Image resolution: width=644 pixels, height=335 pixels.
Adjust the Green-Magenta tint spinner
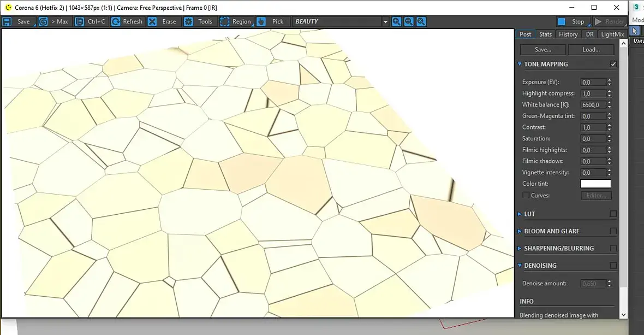point(609,116)
